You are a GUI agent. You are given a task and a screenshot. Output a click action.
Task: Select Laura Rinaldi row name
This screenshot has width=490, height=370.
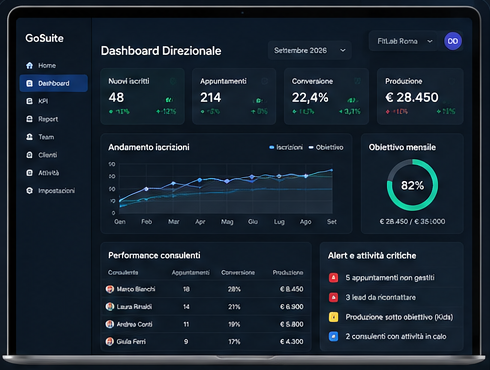click(x=134, y=307)
